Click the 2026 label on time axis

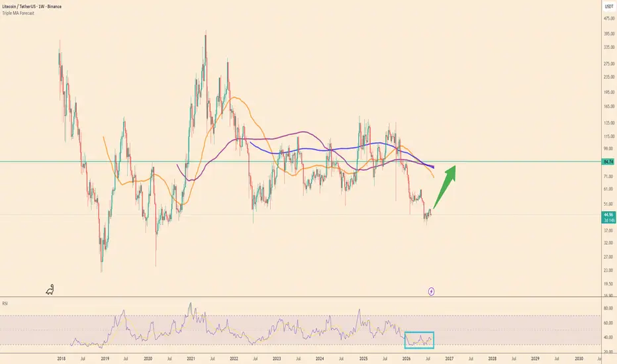[x=406, y=359]
